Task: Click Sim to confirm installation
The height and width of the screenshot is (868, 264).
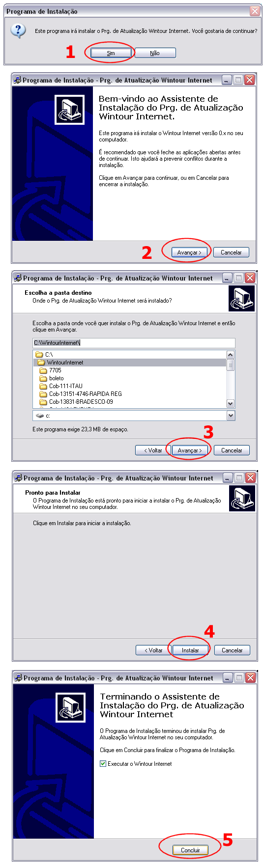Action: coord(111,53)
